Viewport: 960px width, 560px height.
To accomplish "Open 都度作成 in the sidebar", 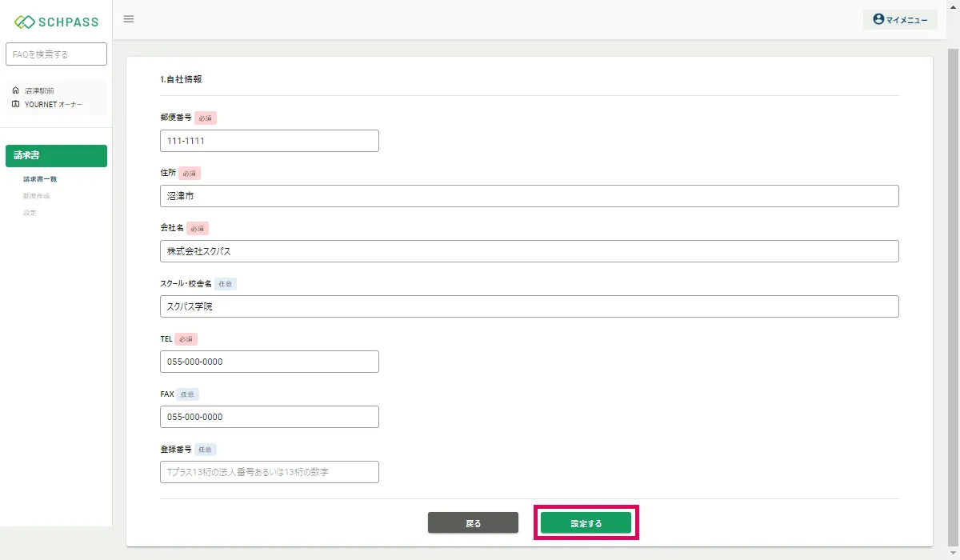I will (37, 196).
